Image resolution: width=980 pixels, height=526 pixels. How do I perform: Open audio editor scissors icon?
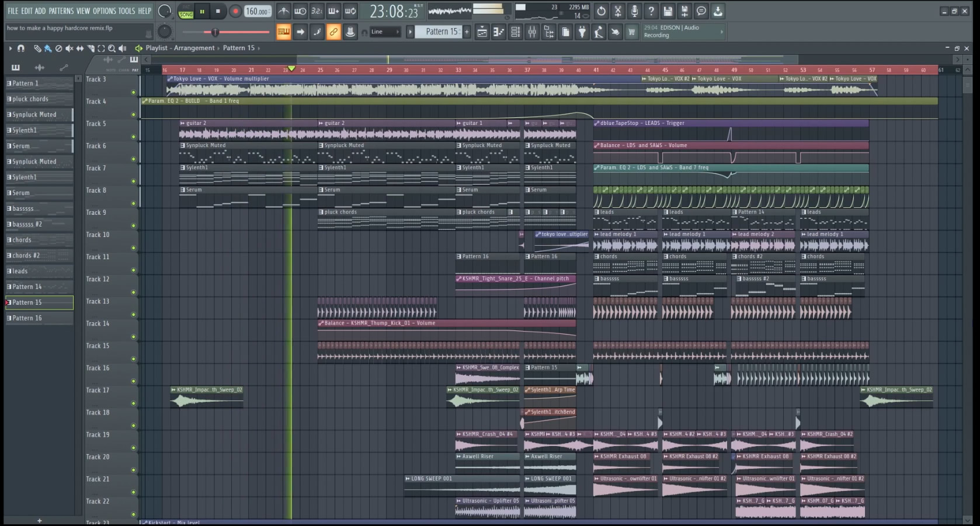pos(618,11)
